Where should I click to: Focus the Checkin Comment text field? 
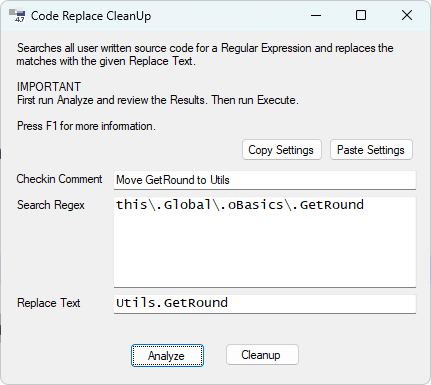click(x=265, y=180)
